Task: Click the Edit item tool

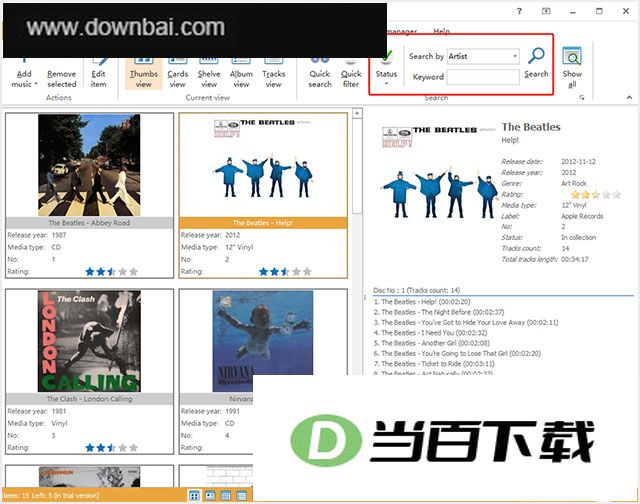Action: click(98, 73)
